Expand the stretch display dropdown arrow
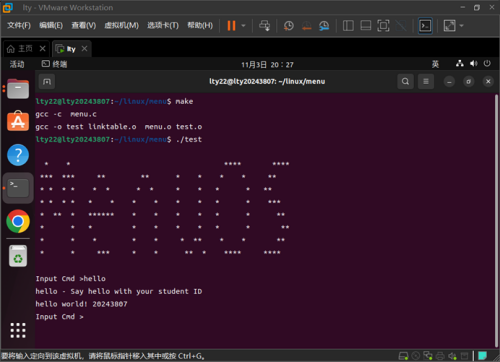 (x=462, y=26)
